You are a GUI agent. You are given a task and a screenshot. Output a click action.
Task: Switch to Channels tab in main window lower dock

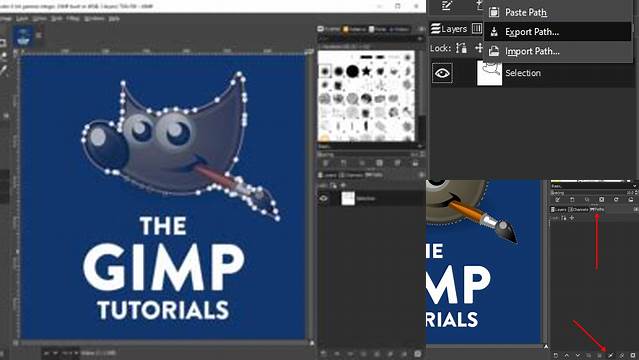[351, 175]
